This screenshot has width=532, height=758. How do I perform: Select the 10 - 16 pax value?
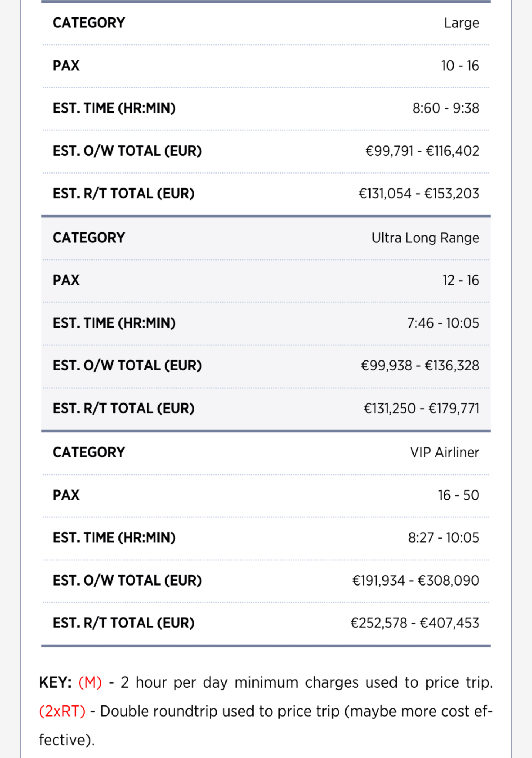click(460, 66)
